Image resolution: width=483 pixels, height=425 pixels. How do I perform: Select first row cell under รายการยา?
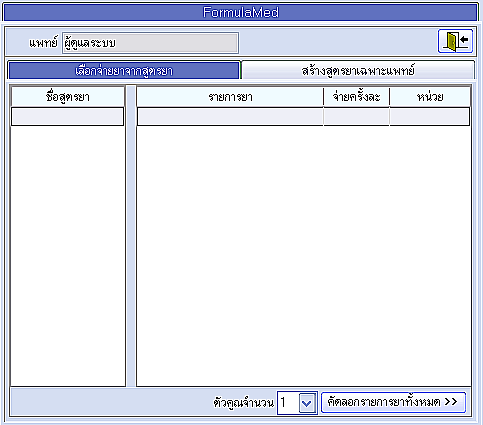click(230, 116)
